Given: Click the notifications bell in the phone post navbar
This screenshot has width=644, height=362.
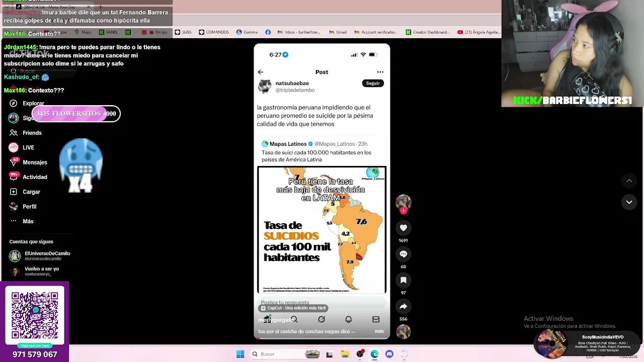Looking at the screenshot, I should coord(348,319).
